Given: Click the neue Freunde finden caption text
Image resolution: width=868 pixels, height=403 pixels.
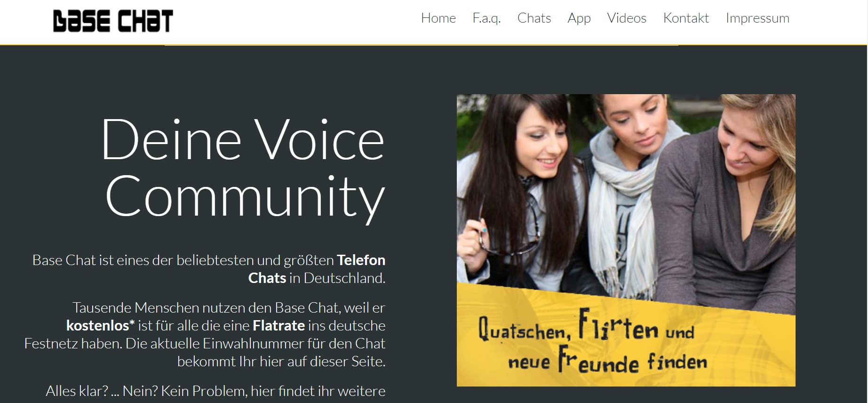Looking at the screenshot, I should pyautogui.click(x=607, y=362).
